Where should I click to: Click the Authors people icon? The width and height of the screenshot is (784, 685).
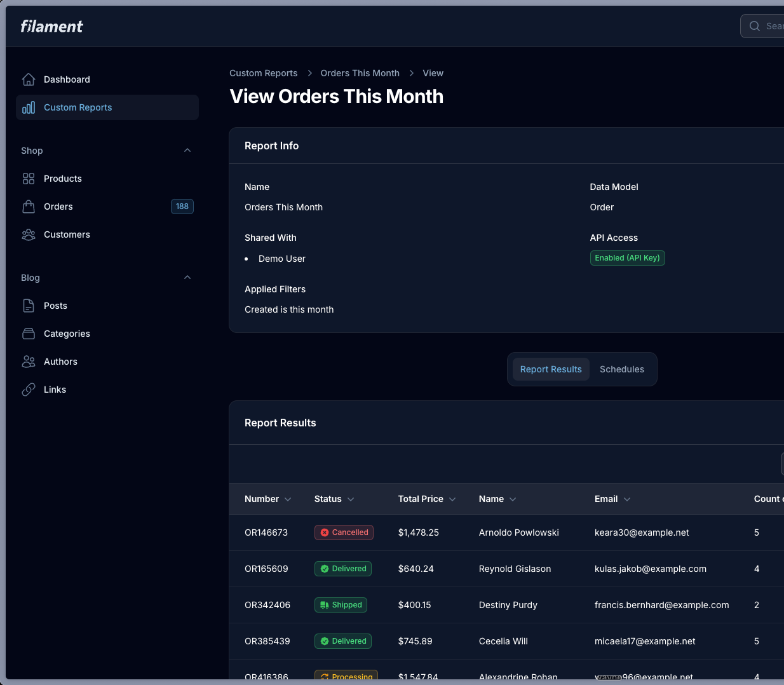point(29,362)
